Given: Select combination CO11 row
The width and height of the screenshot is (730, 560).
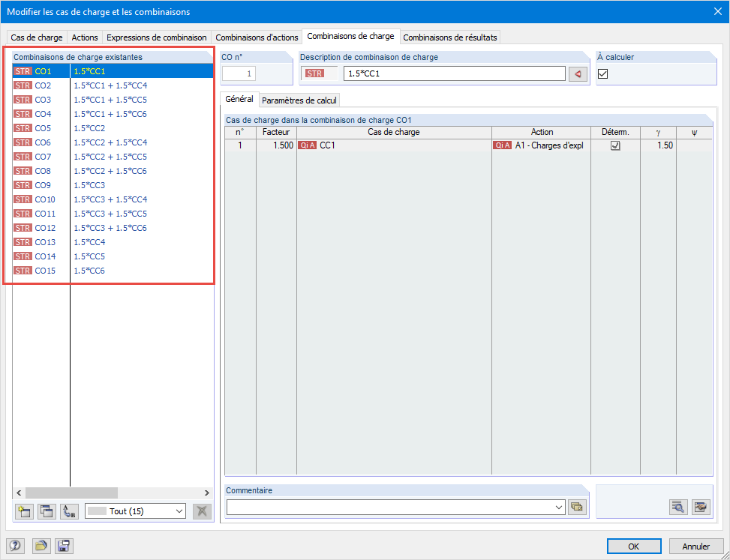Looking at the screenshot, I should (x=113, y=214).
